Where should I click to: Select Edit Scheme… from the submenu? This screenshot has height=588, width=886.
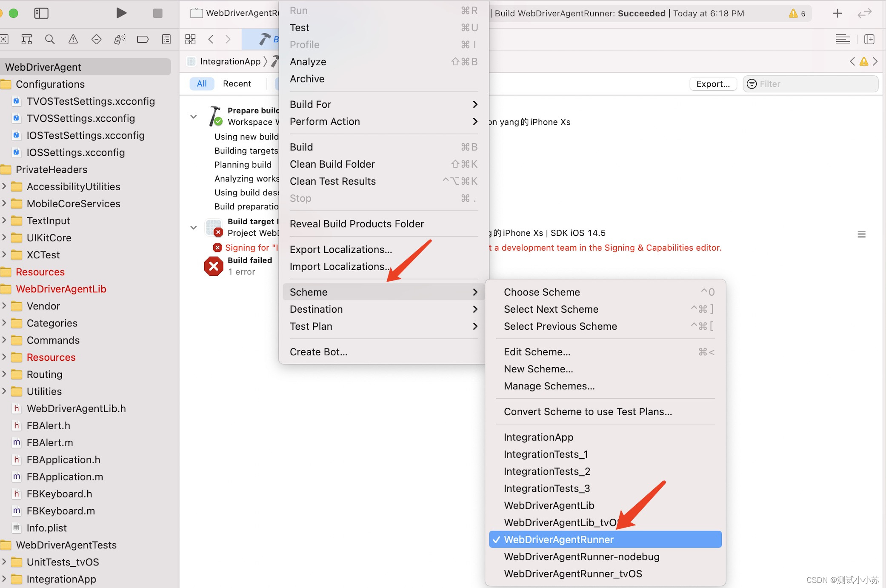pos(537,352)
